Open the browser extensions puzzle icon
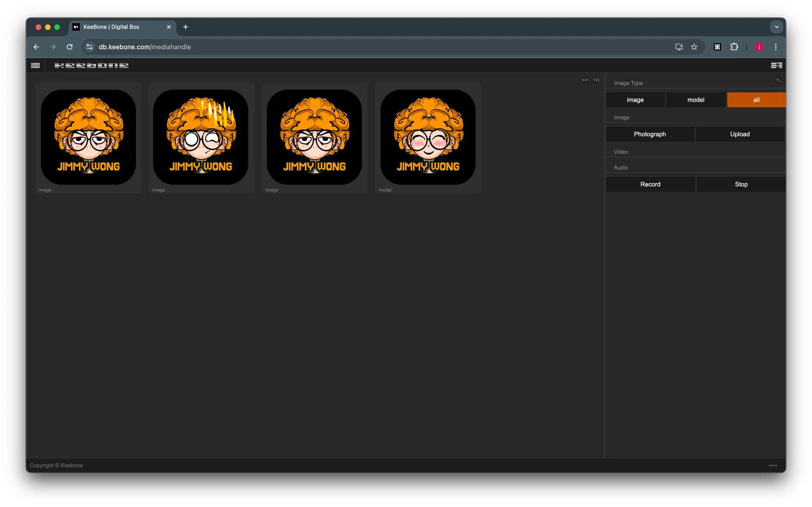This screenshot has width=812, height=507. point(734,47)
